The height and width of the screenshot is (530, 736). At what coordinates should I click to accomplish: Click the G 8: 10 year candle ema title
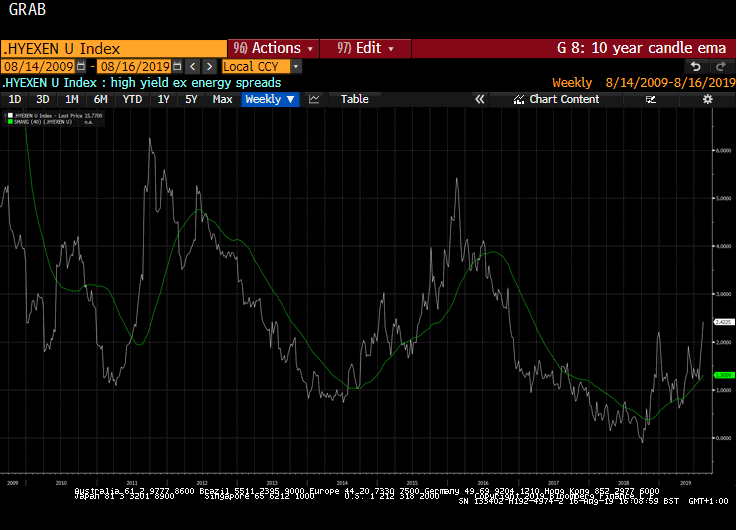641,48
